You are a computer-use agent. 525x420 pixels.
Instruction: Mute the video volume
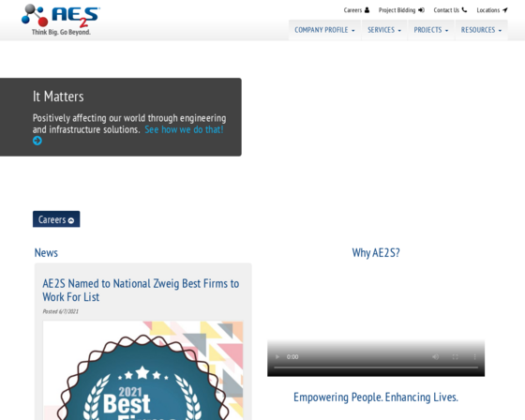(435, 356)
